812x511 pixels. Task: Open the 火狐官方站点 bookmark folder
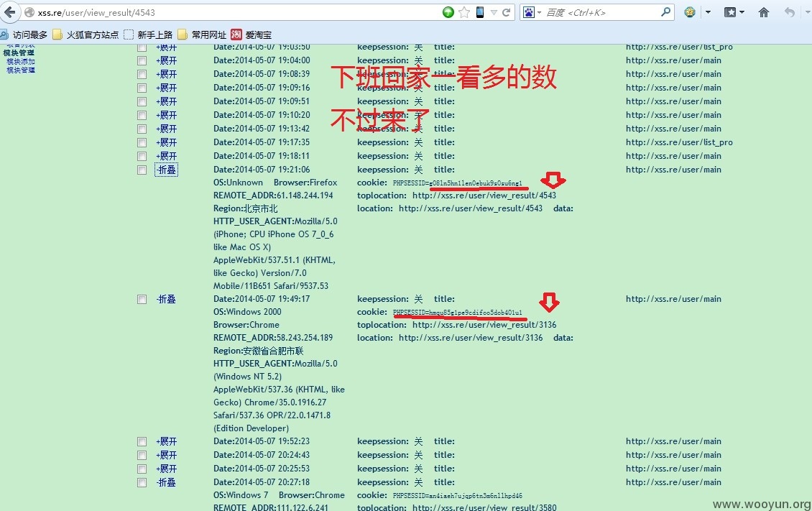(x=86, y=34)
